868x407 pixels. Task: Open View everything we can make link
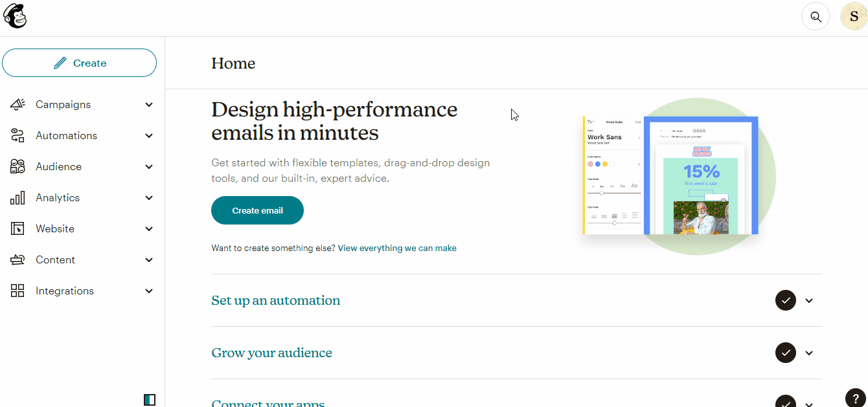(x=396, y=248)
